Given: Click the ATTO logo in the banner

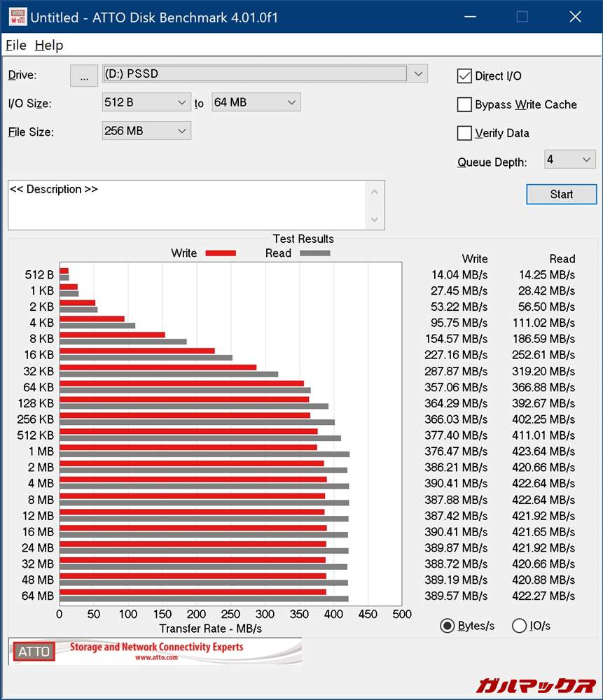Looking at the screenshot, I should point(34,652).
